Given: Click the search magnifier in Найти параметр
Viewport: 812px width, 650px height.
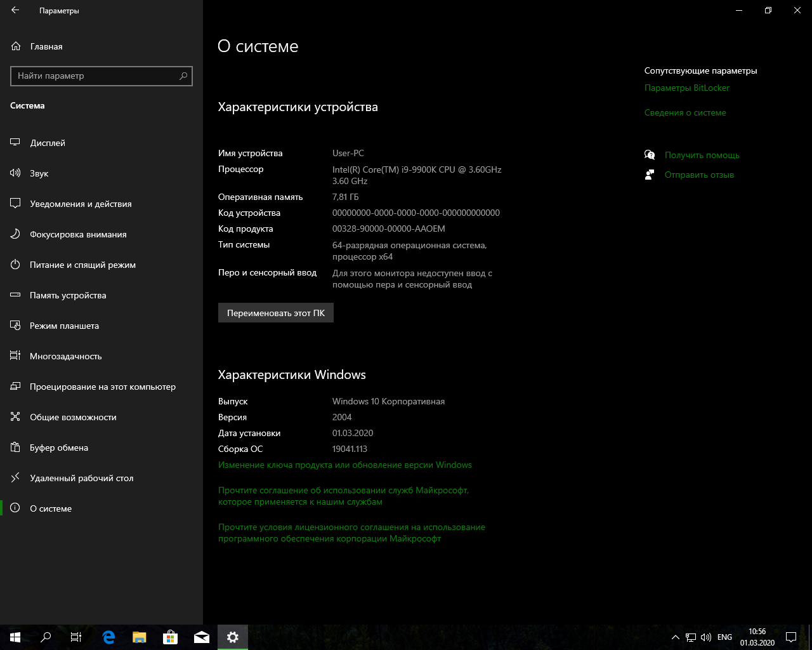Looking at the screenshot, I should tap(183, 76).
